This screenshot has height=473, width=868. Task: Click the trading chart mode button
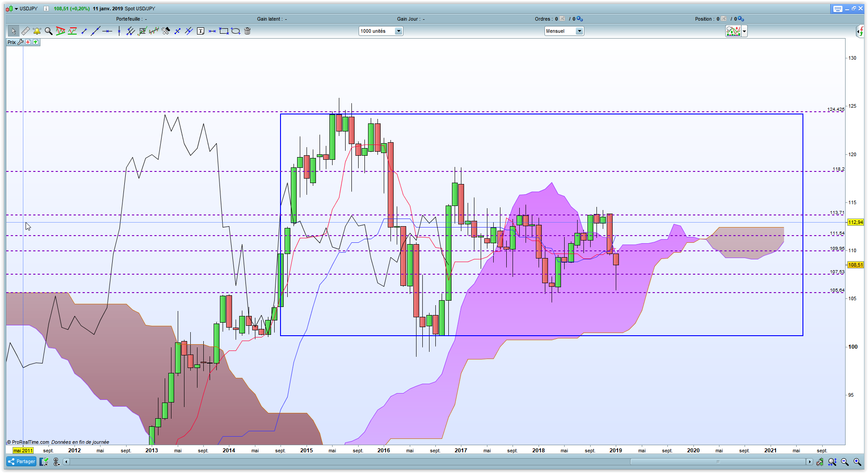(x=733, y=31)
